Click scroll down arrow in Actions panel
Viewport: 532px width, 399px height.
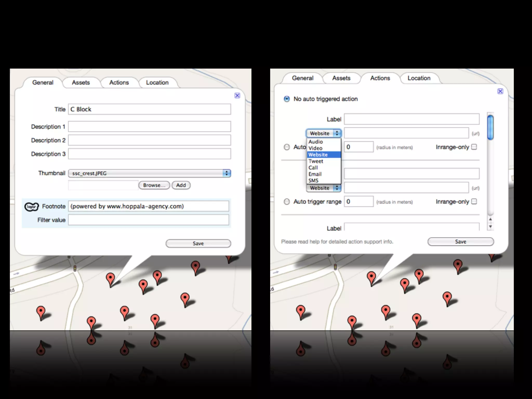point(490,227)
